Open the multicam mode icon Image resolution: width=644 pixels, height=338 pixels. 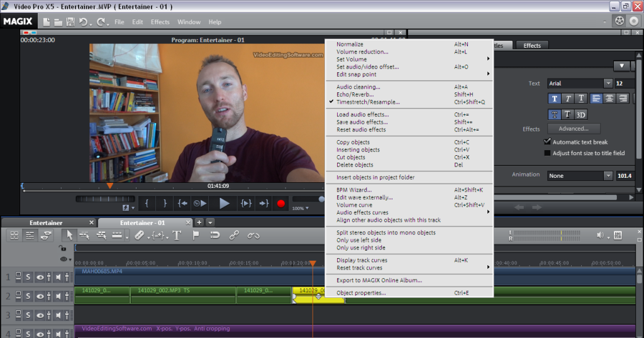point(46,236)
